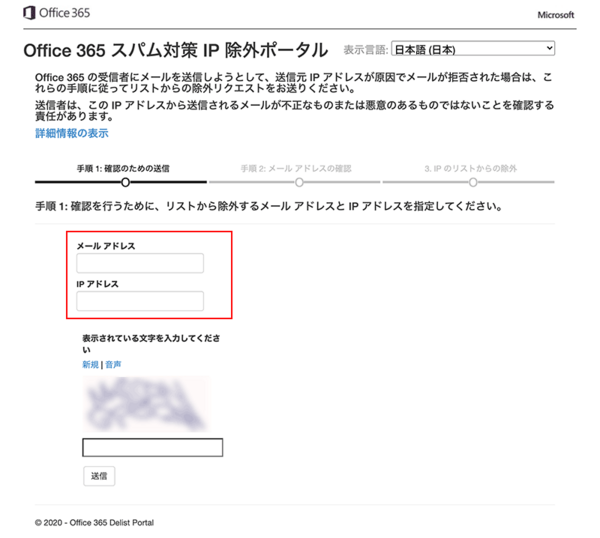Image resolution: width=600 pixels, height=538 pixels.
Task: Select step 3. IP のリストからの除外
Action: point(471,168)
